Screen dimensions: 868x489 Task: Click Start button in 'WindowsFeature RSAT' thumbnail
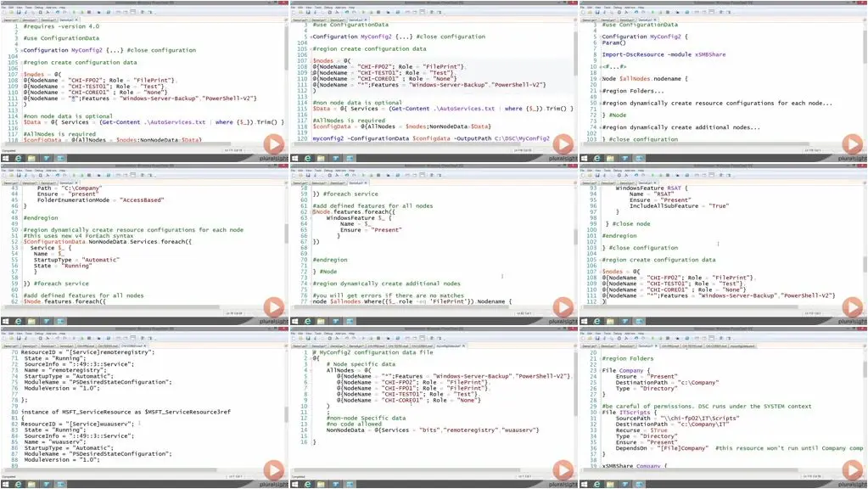click(x=584, y=321)
